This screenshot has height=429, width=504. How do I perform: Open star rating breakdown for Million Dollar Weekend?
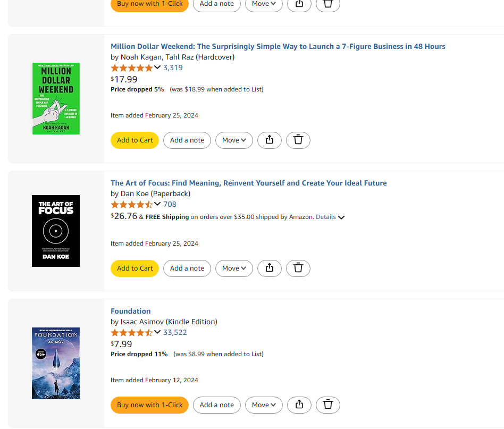point(157,68)
